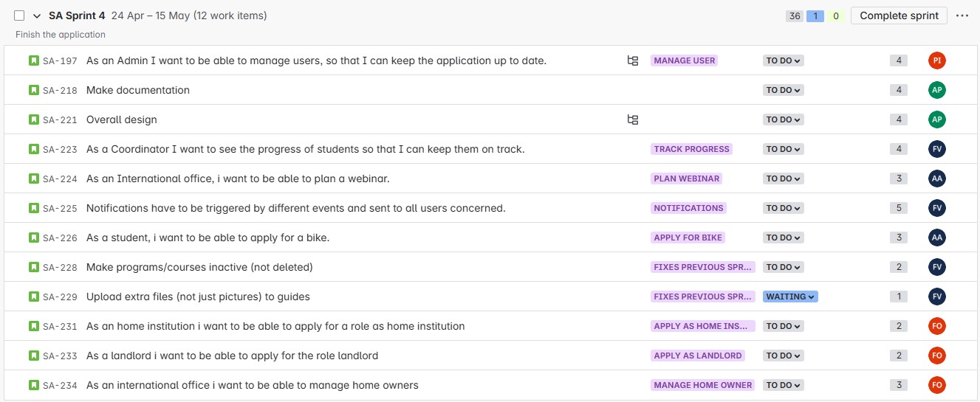The image size is (980, 402).
Task: Click the TRACK PROGRESS epic label
Action: tap(691, 149)
